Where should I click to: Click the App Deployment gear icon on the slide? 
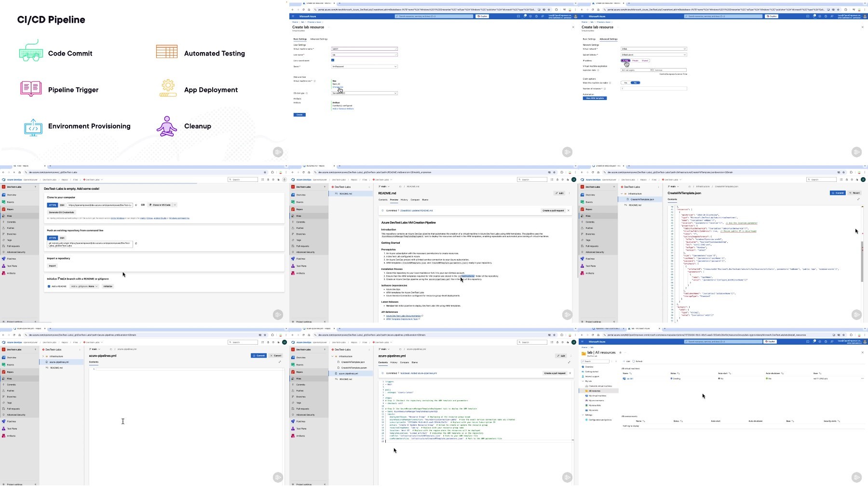pyautogui.click(x=168, y=88)
